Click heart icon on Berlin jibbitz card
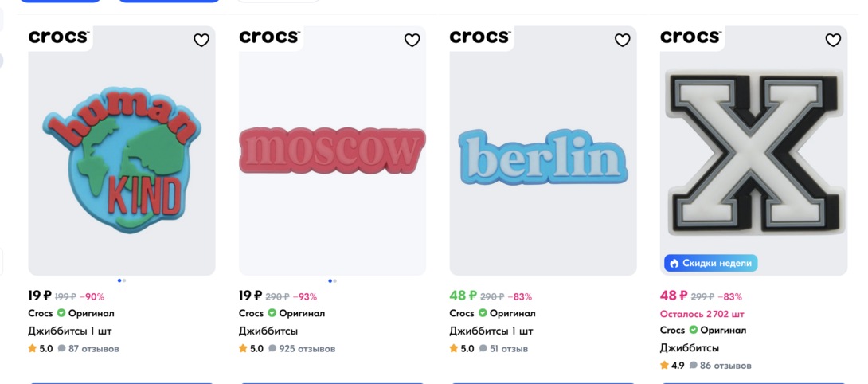Screen dimensions: 868x384 pos(623,40)
